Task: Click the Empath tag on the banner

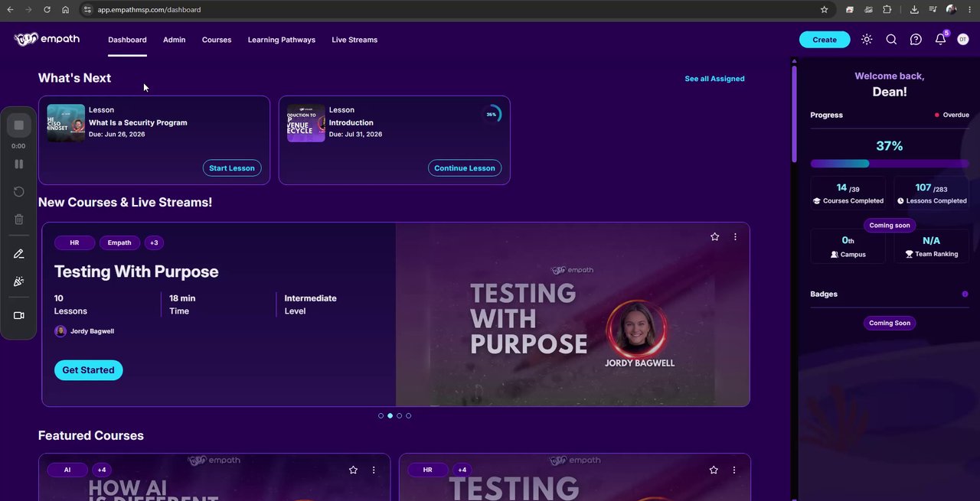Action: click(119, 242)
